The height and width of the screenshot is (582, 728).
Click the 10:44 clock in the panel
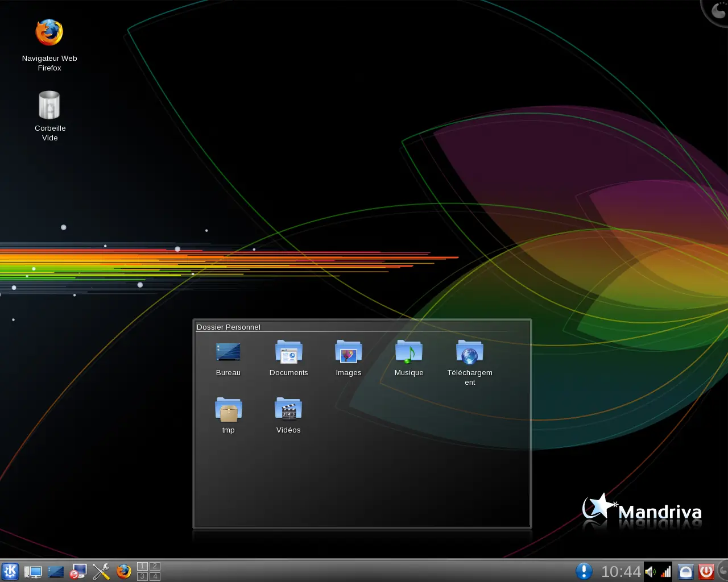tap(621, 572)
